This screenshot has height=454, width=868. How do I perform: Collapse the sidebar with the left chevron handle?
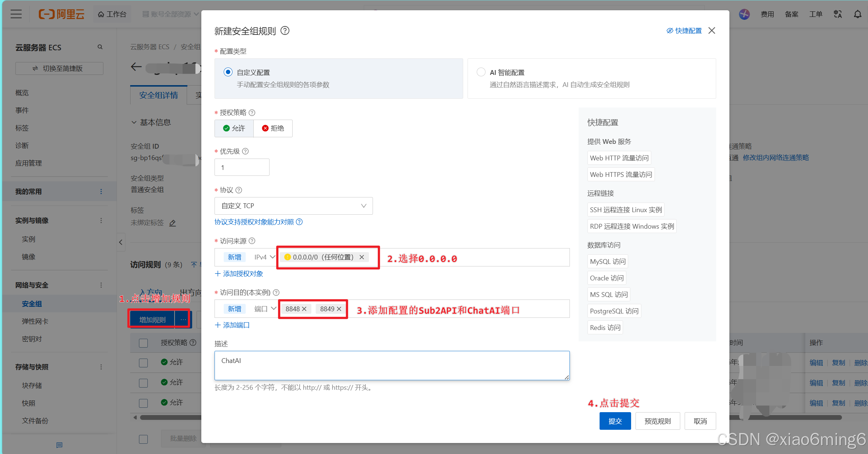[x=121, y=242]
